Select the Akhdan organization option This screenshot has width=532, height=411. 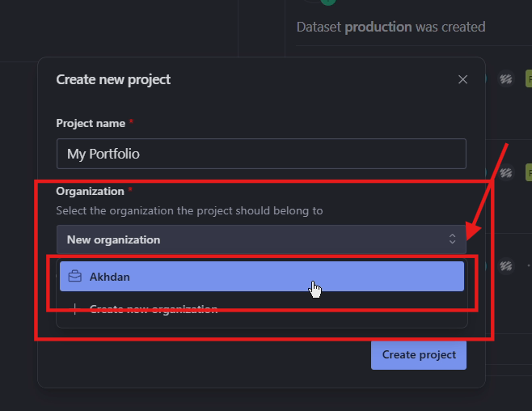262,276
